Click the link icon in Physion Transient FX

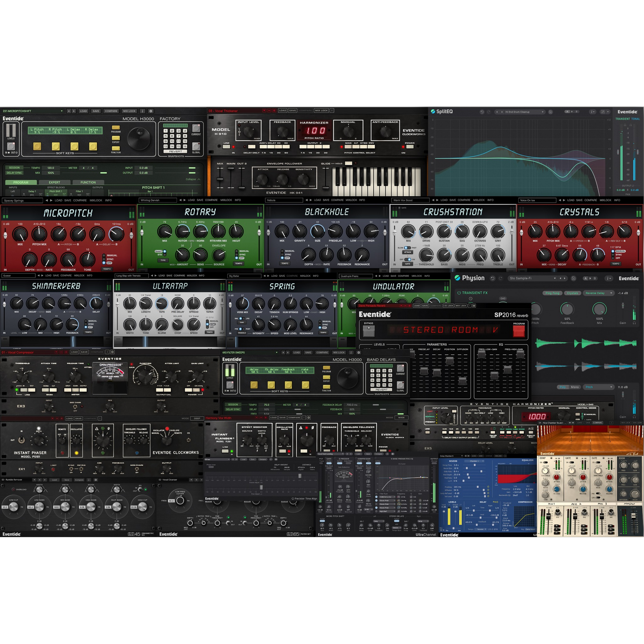(x=503, y=299)
